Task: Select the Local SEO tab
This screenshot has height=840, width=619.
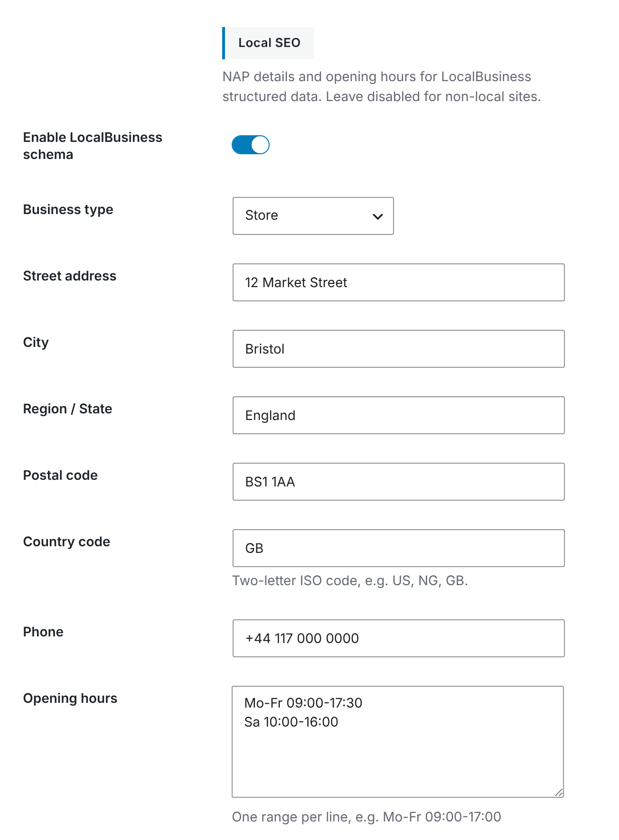Action: click(x=268, y=43)
